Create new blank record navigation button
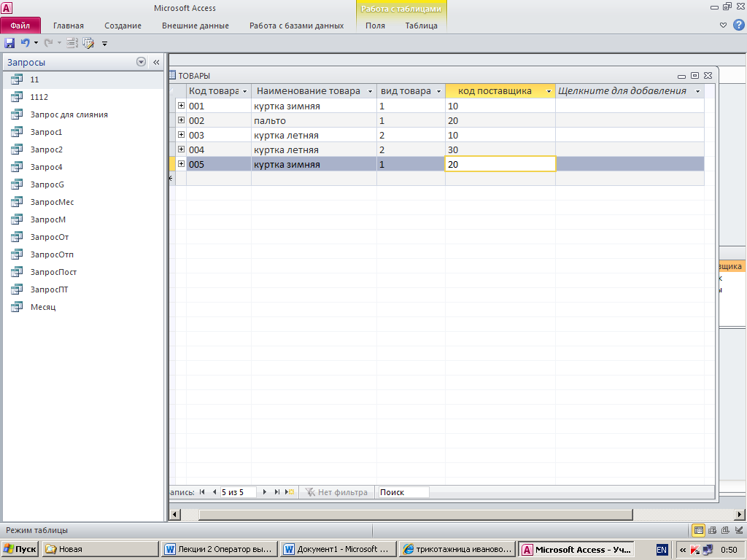Viewport: 747px width, 560px height. point(289,492)
